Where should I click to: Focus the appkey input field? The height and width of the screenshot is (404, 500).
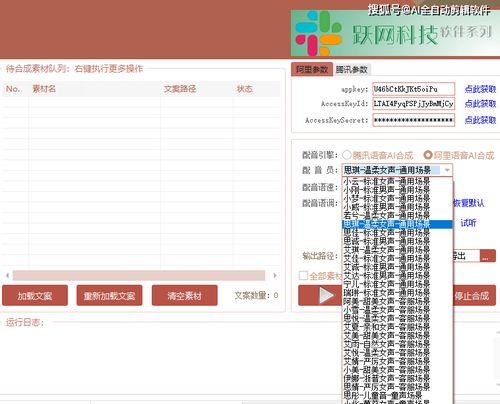pyautogui.click(x=413, y=89)
